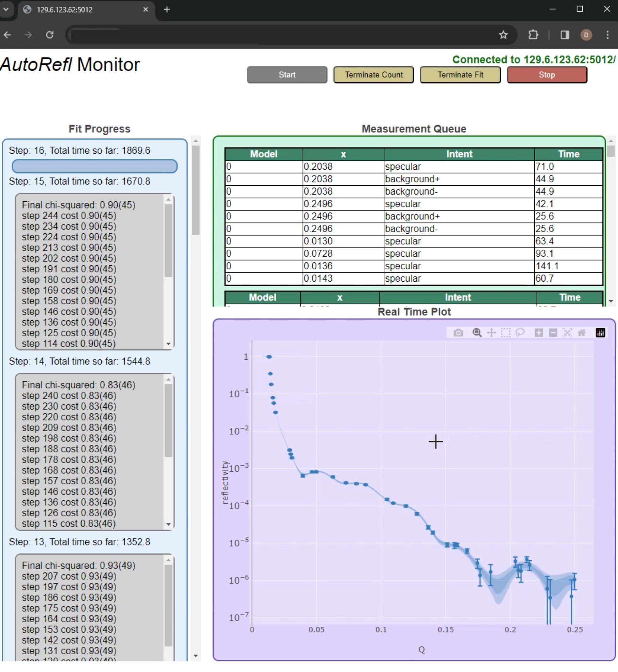Screen dimensions: 618x672
Task: Zoom out on the reflectivity plot
Action: (x=553, y=333)
